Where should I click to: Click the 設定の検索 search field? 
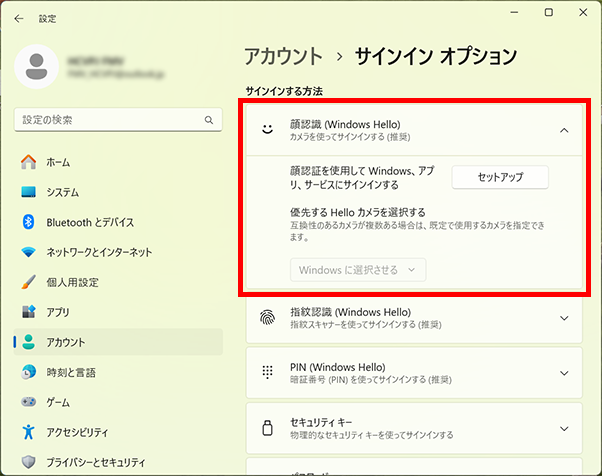108,120
